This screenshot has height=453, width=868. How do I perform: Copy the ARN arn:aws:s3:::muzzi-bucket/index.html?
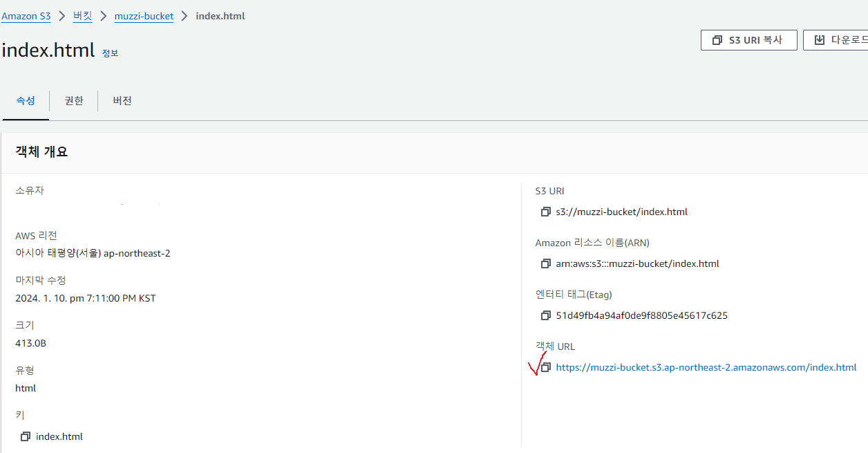point(545,264)
